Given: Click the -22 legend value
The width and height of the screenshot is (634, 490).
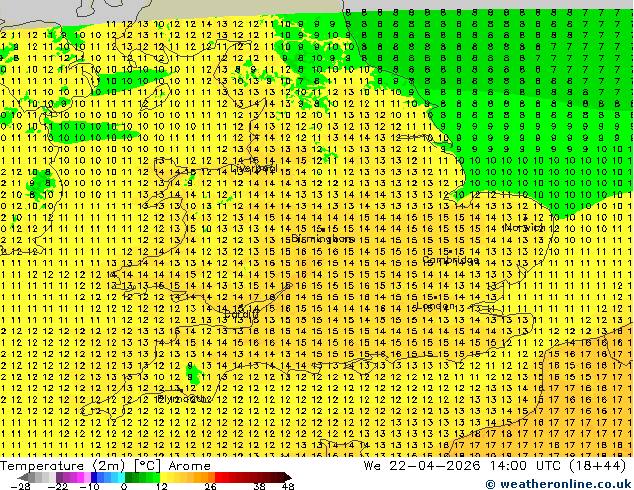Looking at the screenshot, I should point(57,486).
